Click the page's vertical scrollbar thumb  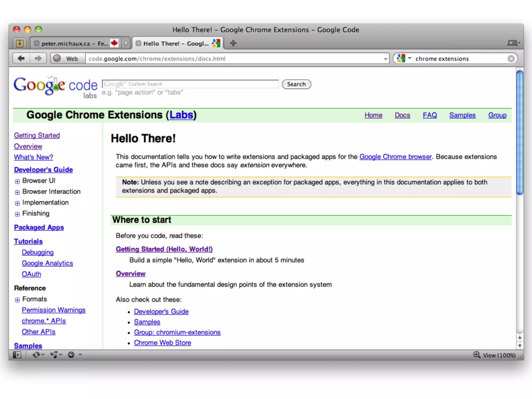[x=520, y=132]
